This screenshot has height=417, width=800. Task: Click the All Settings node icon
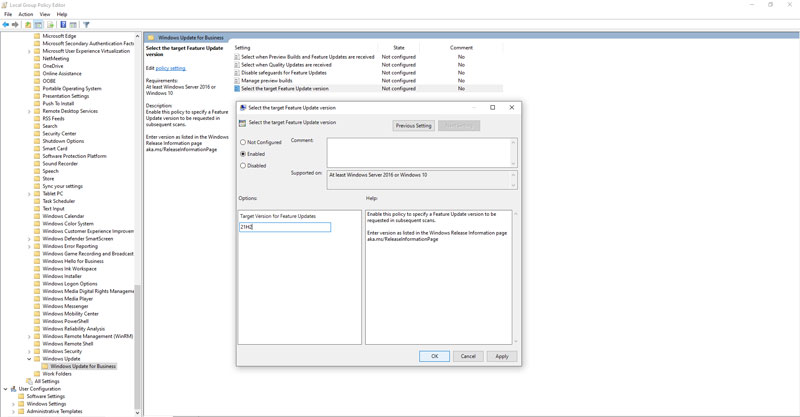click(x=29, y=381)
